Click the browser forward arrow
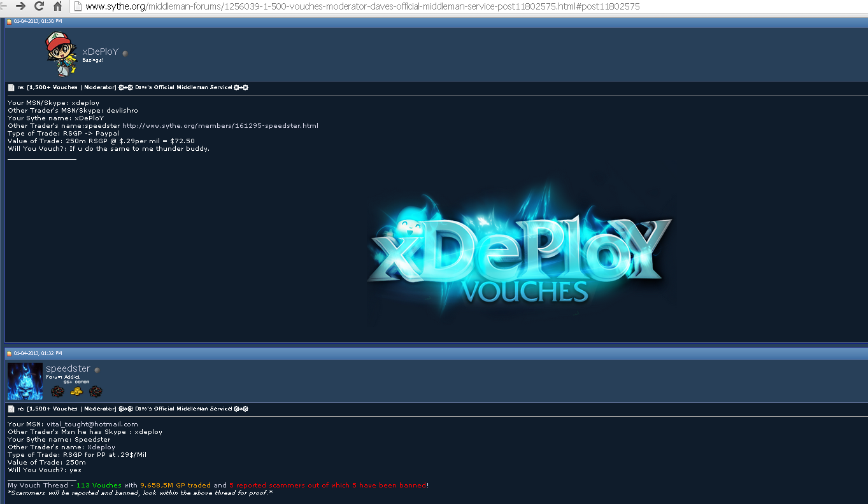This screenshot has width=868, height=504. (20, 6)
